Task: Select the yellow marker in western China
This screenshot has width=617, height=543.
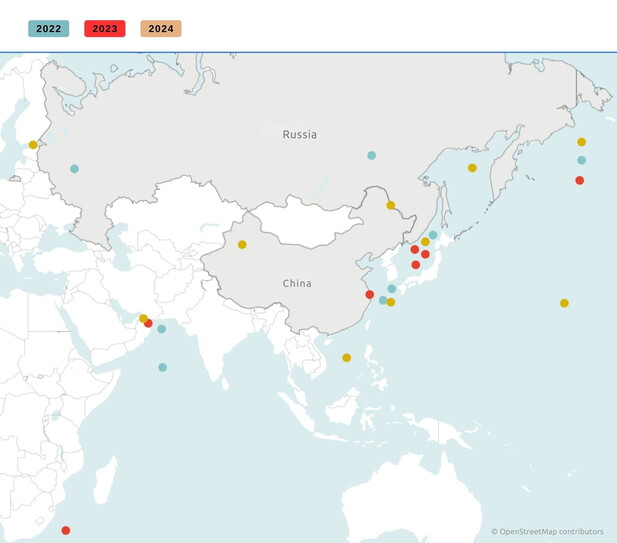Action: click(242, 244)
